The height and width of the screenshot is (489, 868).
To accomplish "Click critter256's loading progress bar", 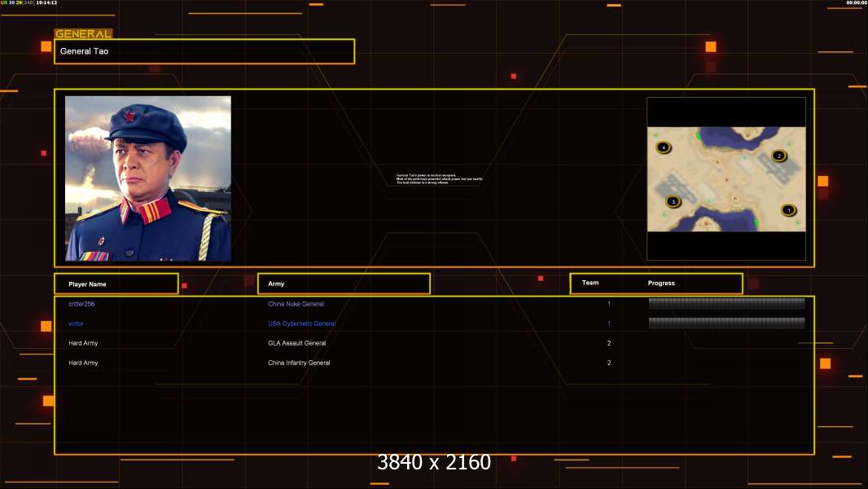I will coord(726,303).
